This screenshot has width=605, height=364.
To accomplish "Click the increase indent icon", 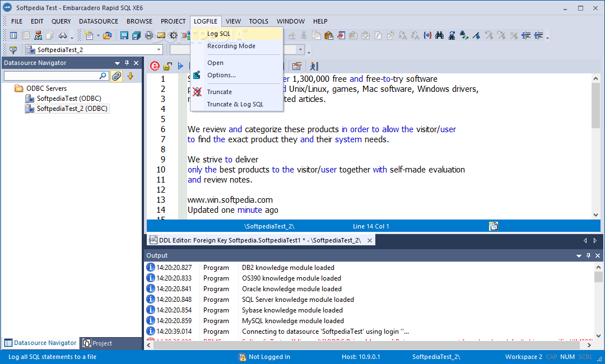I will [x=526, y=36].
